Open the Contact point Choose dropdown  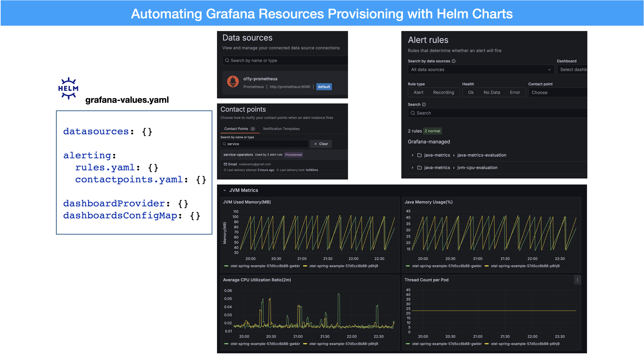(x=557, y=92)
